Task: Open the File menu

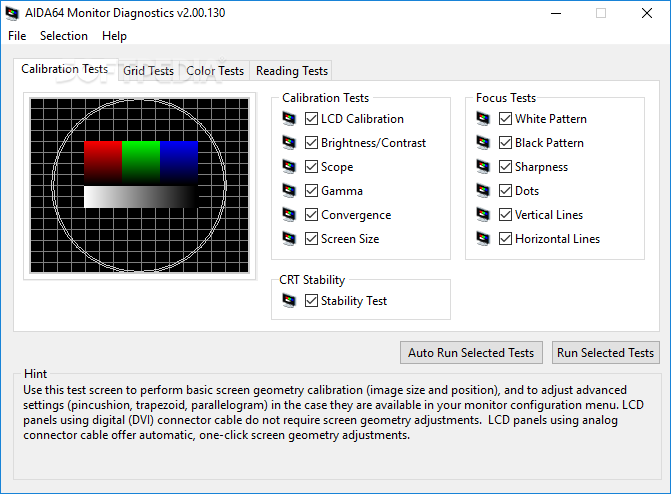Action: [17, 36]
